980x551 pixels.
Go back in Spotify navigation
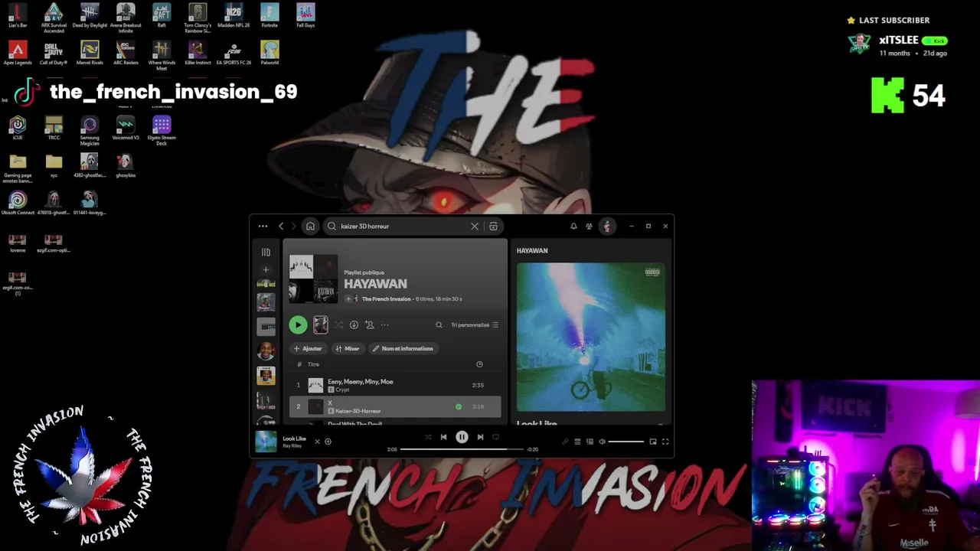(x=281, y=227)
